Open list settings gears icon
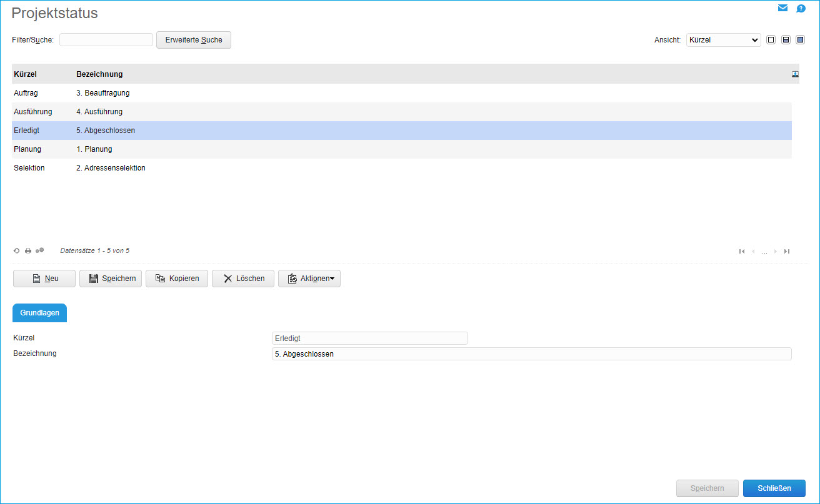 click(39, 250)
